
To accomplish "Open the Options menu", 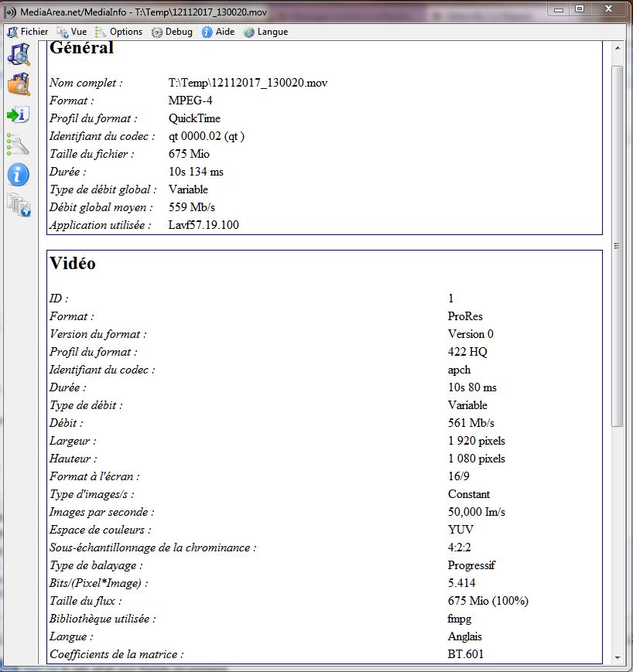I will (119, 32).
